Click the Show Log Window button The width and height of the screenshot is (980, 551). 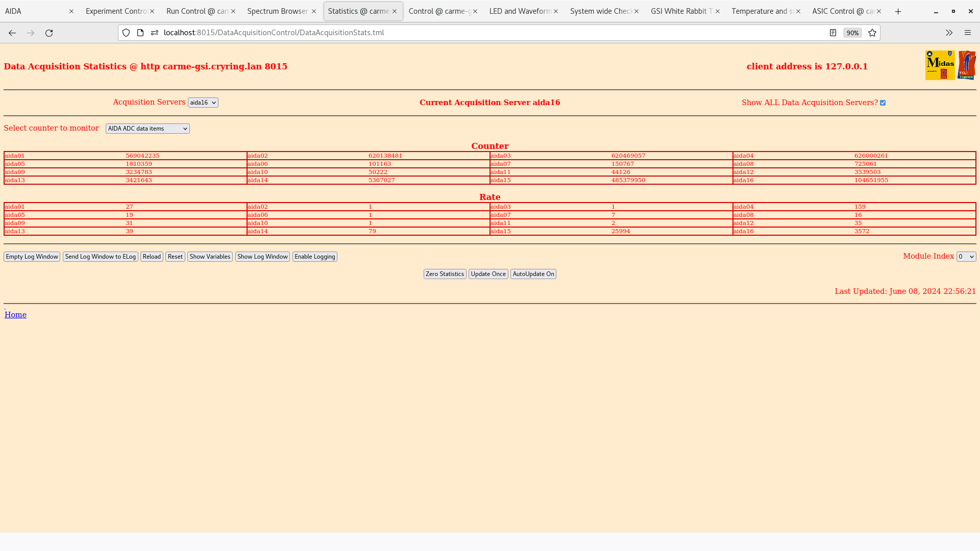pos(262,256)
